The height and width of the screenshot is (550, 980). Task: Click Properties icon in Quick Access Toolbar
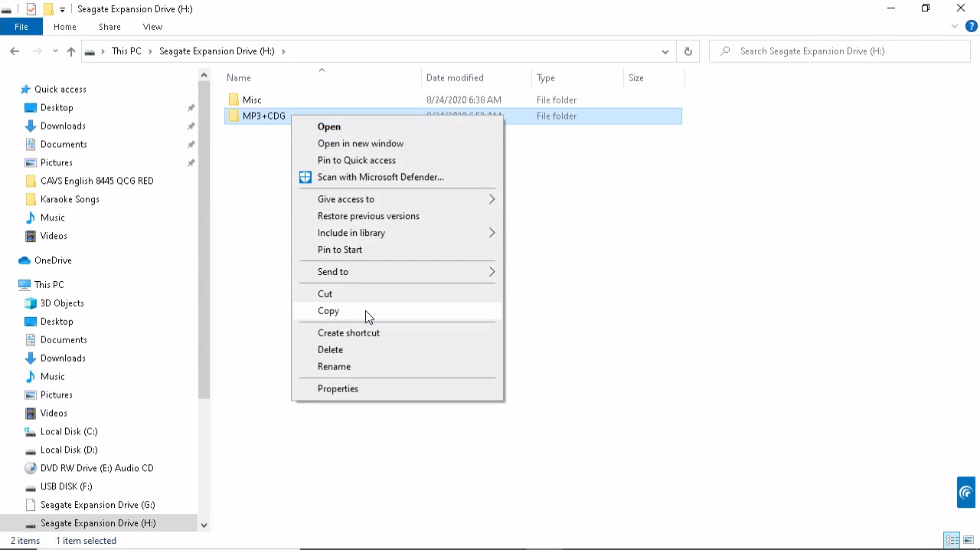pyautogui.click(x=31, y=9)
